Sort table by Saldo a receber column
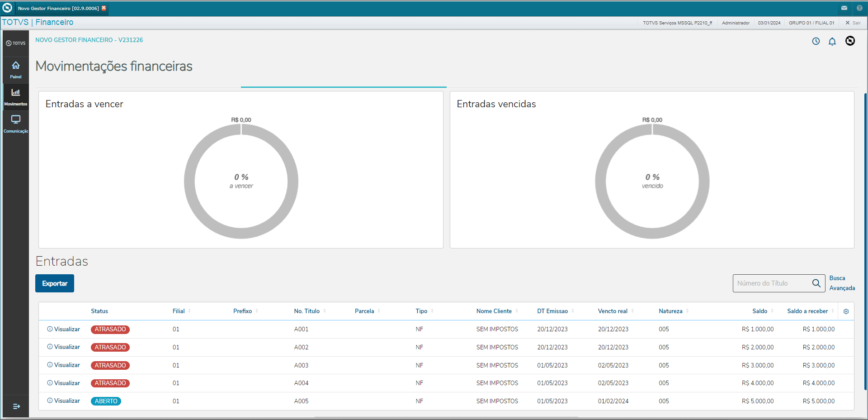Image resolution: width=868 pixels, height=420 pixels. pyautogui.click(x=811, y=311)
